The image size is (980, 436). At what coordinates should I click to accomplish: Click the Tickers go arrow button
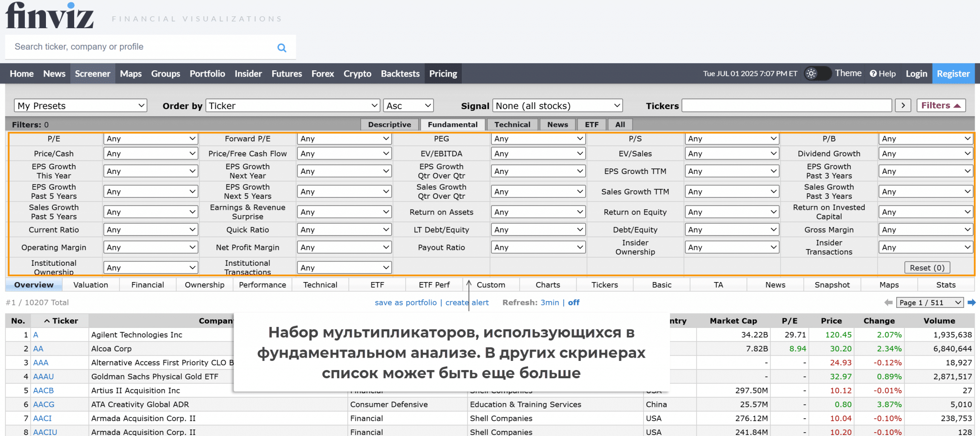click(x=903, y=106)
